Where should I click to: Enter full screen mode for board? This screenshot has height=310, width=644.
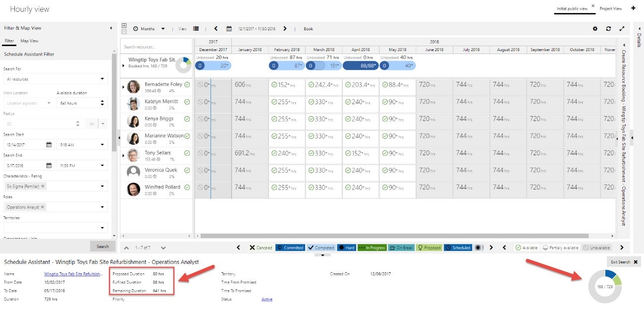pyautogui.click(x=622, y=29)
